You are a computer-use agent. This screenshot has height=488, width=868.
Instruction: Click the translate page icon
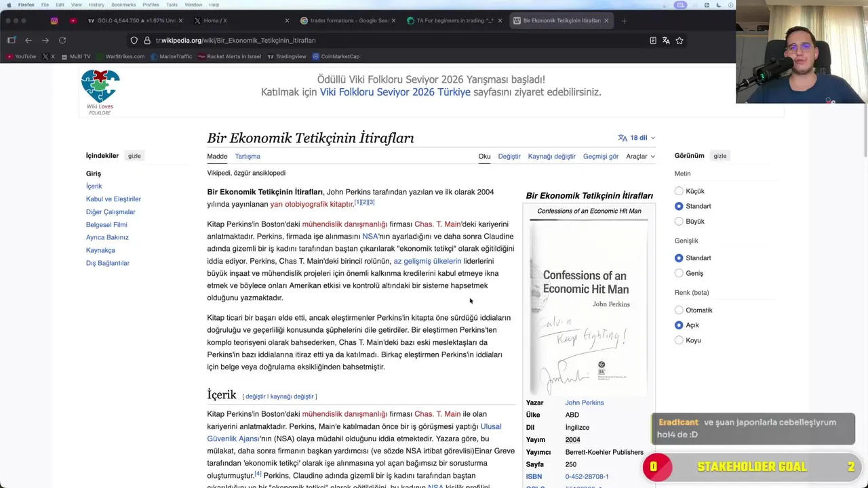[x=666, y=41]
